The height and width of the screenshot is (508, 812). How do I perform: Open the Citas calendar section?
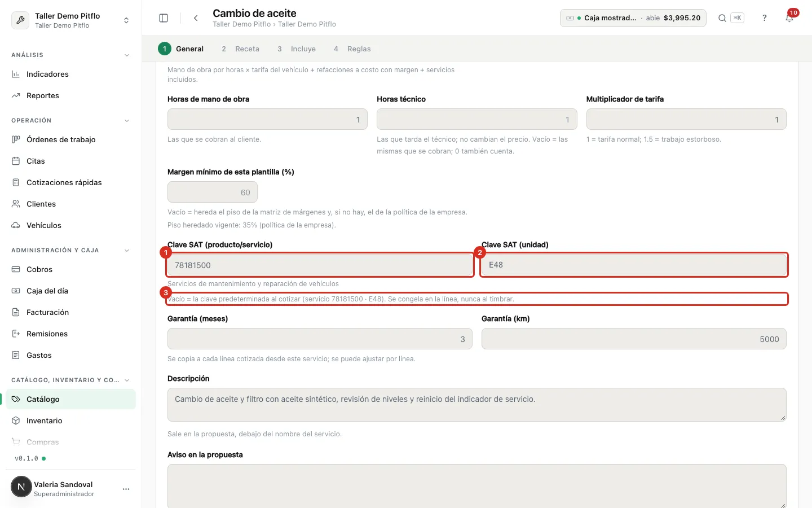(x=70, y=161)
